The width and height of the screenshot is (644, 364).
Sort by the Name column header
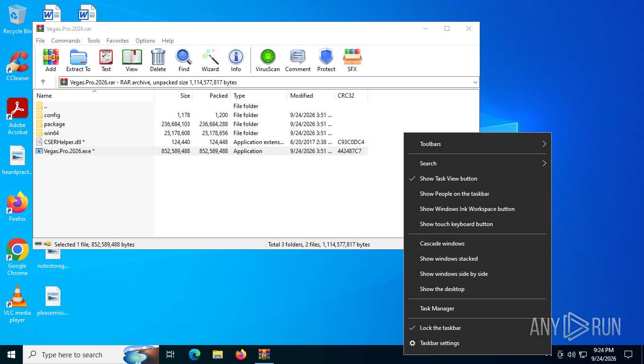click(94, 95)
